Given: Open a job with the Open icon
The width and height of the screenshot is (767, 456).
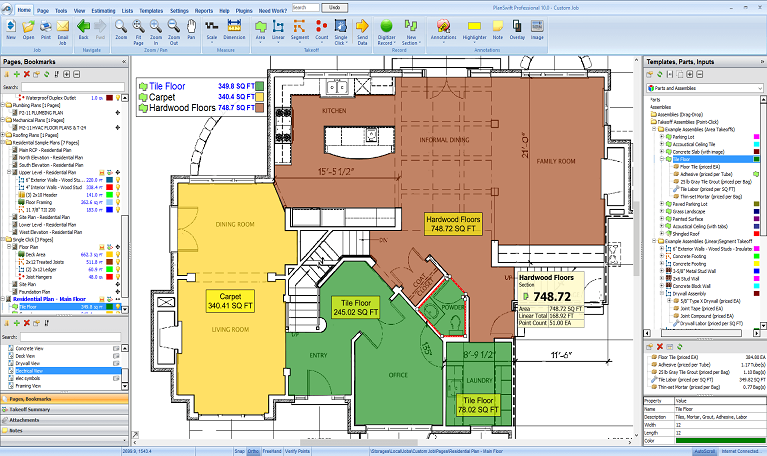Looking at the screenshot, I should 28,29.
